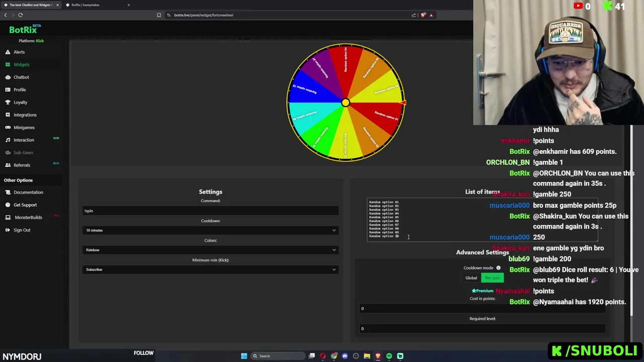This screenshot has width=644, height=362.
Task: Click the Referrals icon in sidebar
Action: pos(8,165)
